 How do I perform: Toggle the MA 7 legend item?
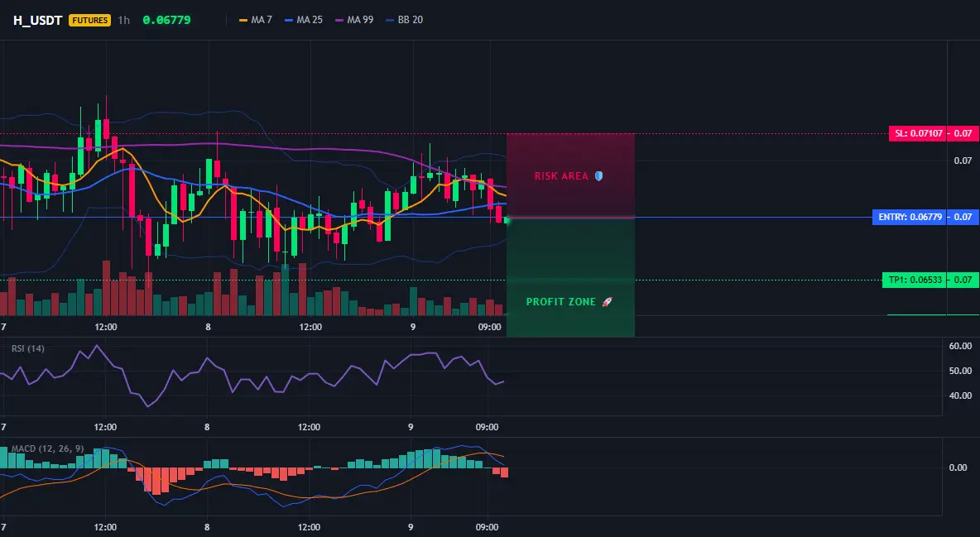tap(256, 20)
